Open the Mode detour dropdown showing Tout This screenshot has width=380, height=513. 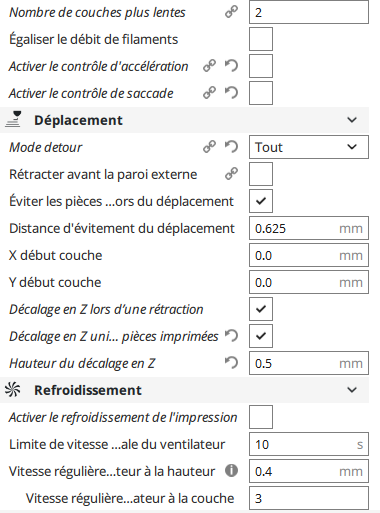coord(309,147)
